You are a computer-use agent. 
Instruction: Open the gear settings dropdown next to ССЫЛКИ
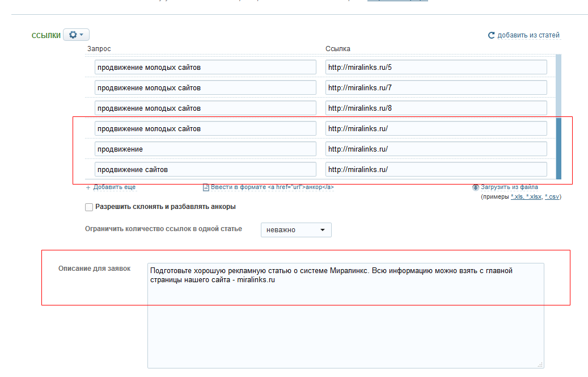(76, 35)
